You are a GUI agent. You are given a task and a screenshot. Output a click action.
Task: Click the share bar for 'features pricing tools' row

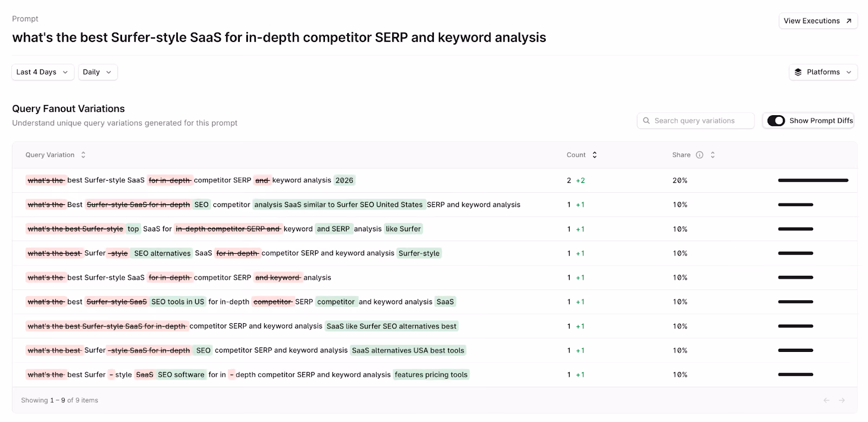coord(796,375)
